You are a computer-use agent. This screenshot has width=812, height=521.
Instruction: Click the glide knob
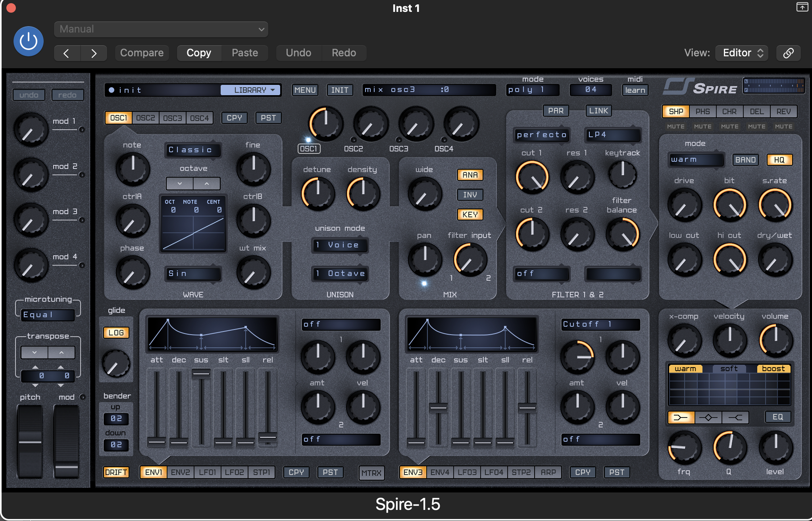coord(116,364)
